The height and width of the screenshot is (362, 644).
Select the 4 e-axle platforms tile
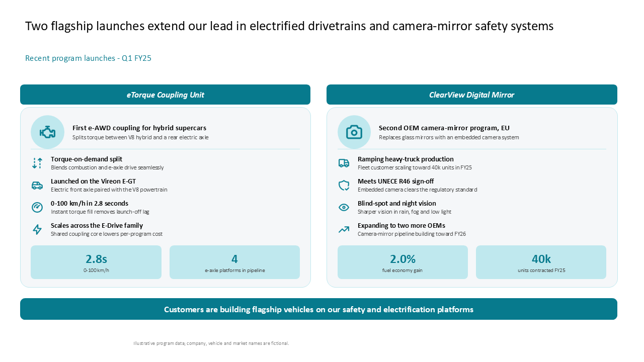pyautogui.click(x=234, y=262)
